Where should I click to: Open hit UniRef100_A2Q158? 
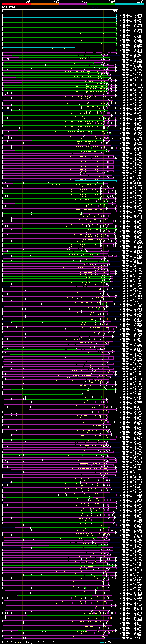click(131, 15)
